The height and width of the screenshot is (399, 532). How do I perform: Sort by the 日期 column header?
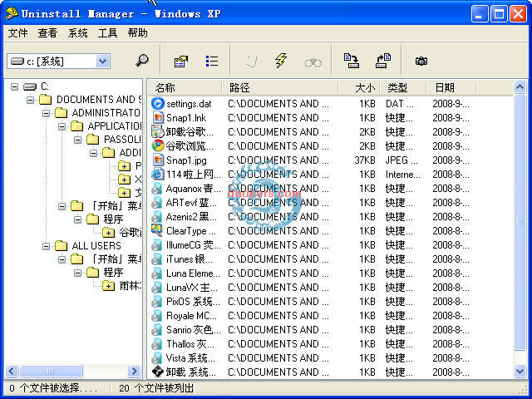point(451,88)
